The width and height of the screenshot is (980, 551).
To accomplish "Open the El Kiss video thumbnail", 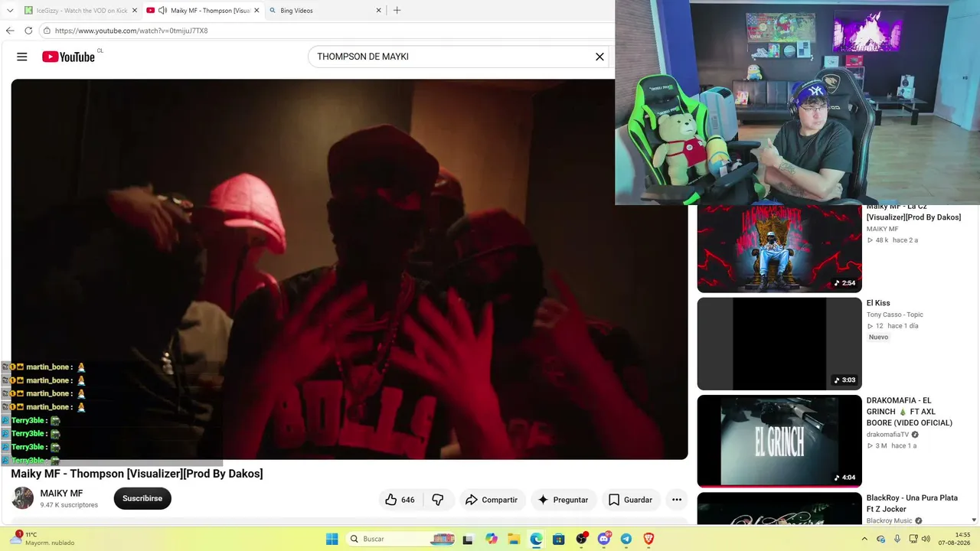I will [779, 344].
